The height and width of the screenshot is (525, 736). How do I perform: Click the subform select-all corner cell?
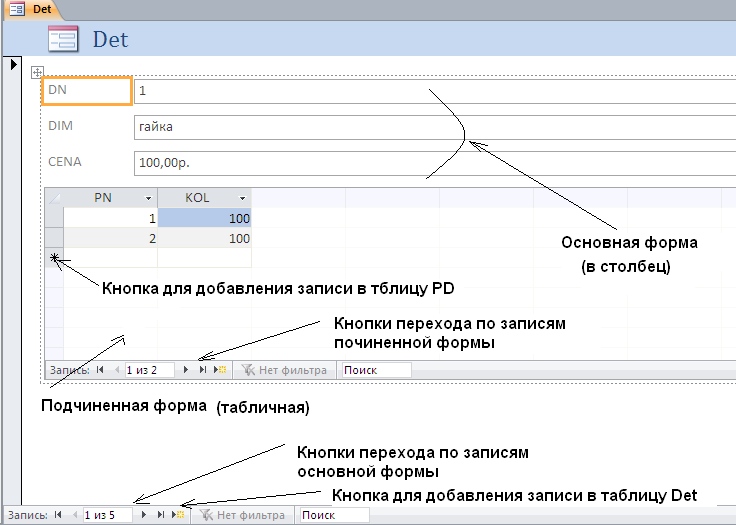pyautogui.click(x=54, y=198)
